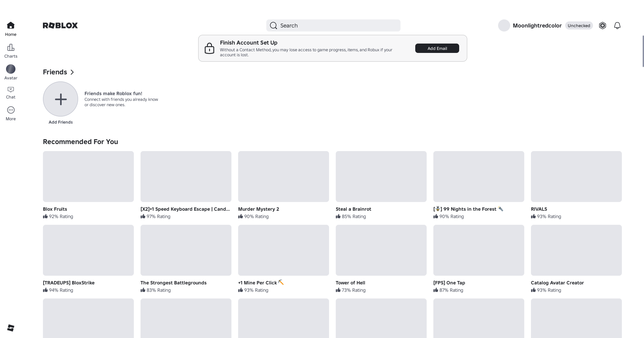Open the Avatar sidebar icon
The image size is (644, 338).
tap(11, 69)
